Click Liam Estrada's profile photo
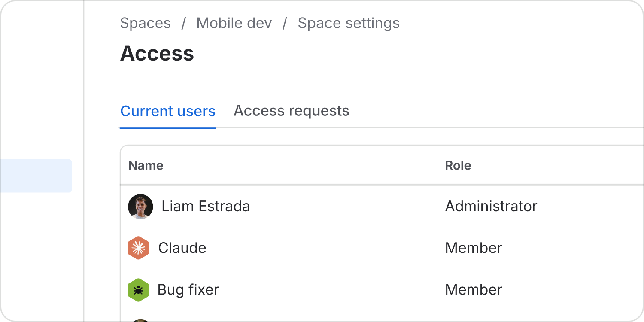Viewport: 644px width, 322px height. [x=140, y=207]
